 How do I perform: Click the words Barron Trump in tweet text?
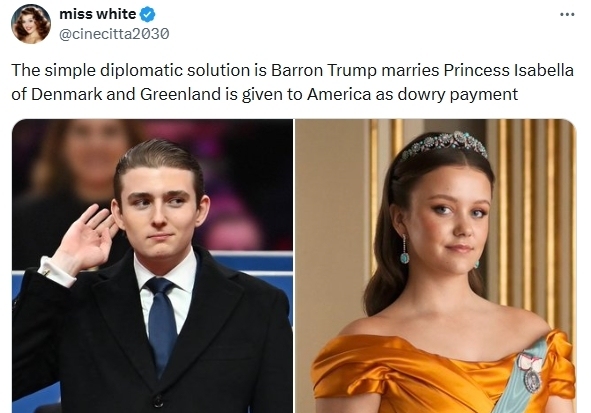(324, 70)
